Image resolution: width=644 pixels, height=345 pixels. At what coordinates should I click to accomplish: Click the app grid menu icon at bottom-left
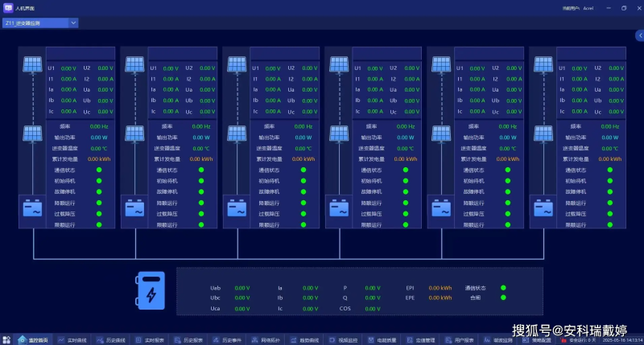6,340
